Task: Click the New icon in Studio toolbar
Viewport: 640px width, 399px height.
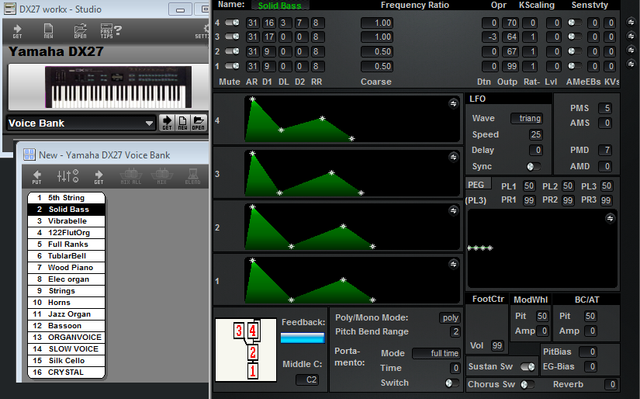Action: point(48,31)
